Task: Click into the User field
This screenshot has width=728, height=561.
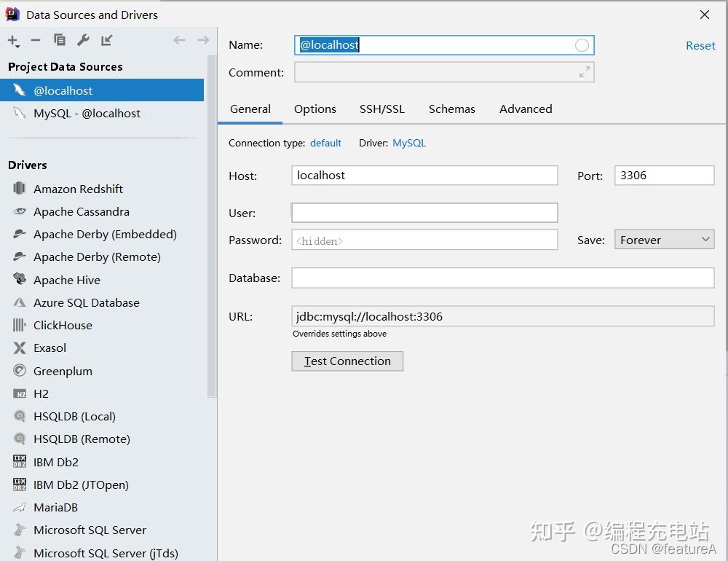Action: [424, 213]
